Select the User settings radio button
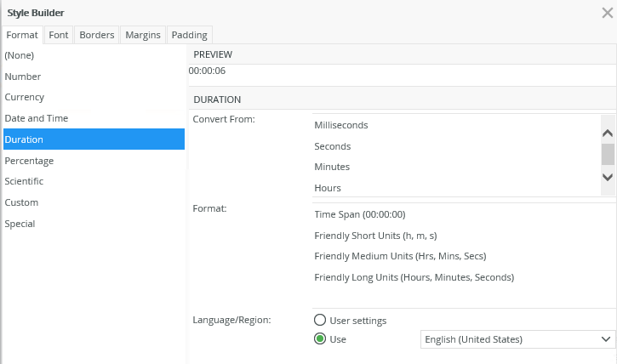Screen dimensions: 617x364 [320, 321]
